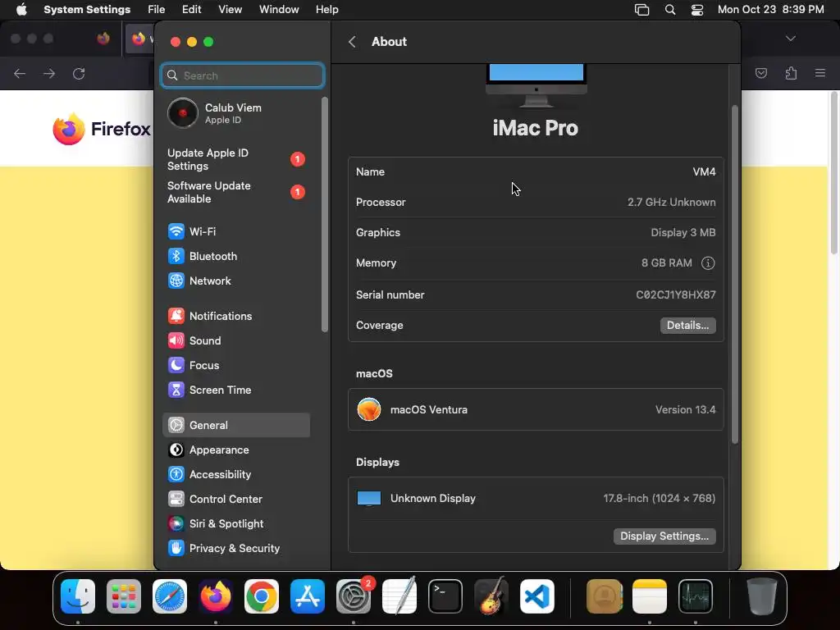Image resolution: width=840 pixels, height=630 pixels.
Task: Expand Firefox tab list chevron
Action: pyautogui.click(x=790, y=39)
